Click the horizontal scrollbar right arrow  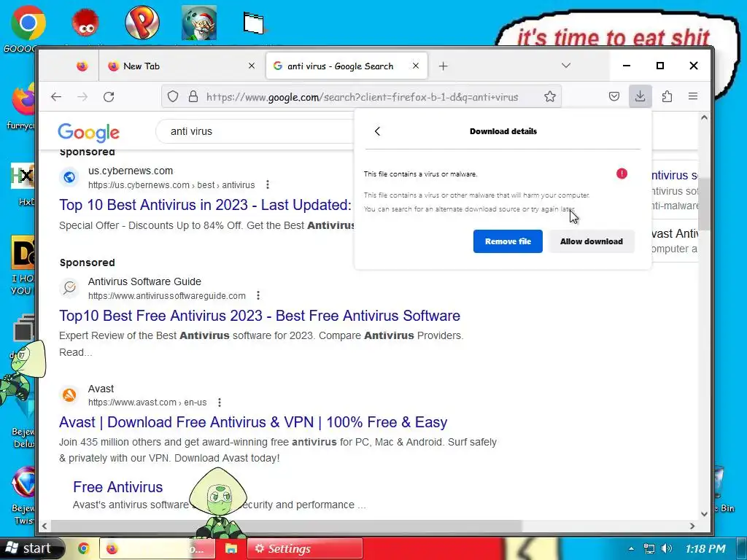pos(692,526)
